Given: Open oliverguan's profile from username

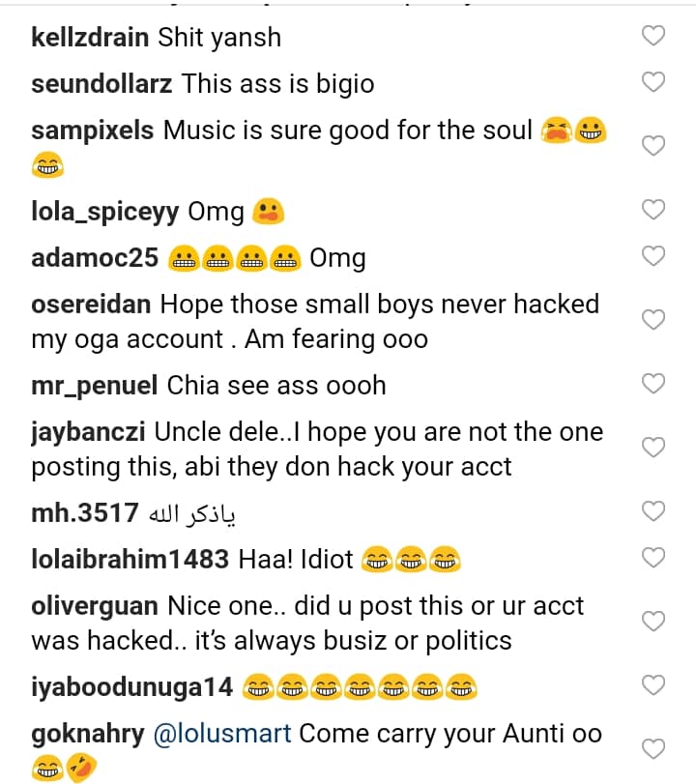Looking at the screenshot, I should [x=94, y=605].
